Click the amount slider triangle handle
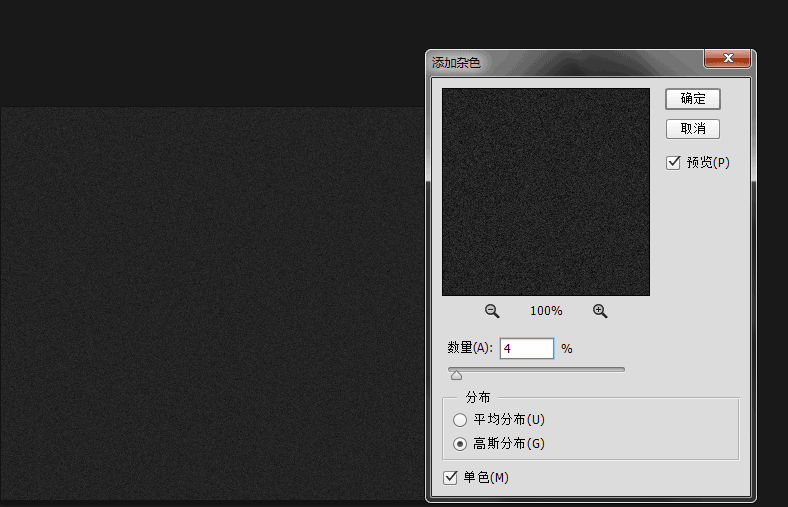Screen dimensions: 788x507 pyautogui.click(x=456, y=375)
